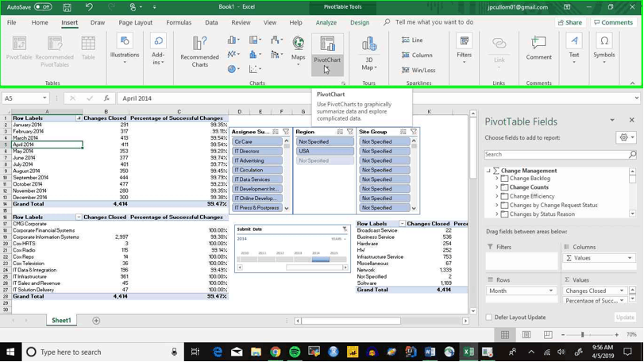Add a new sheet with plus button

click(96, 321)
